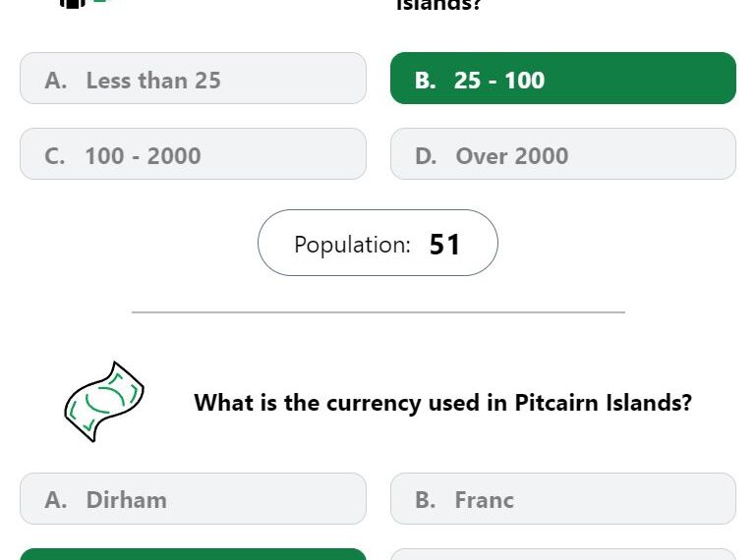Choose option D. Over 2000
Image resolution: width=756 pixels, height=560 pixels.
563,153
